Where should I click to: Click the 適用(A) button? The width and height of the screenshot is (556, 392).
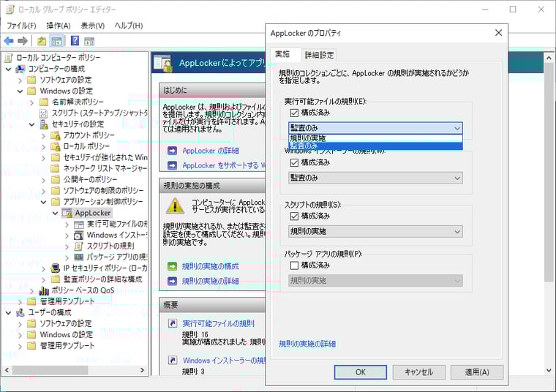477,372
